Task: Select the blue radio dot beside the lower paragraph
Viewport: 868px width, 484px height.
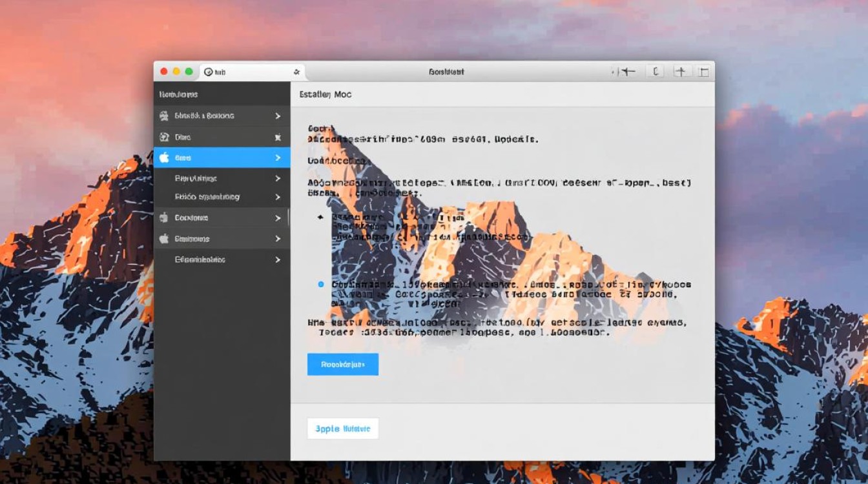Action: (x=321, y=285)
